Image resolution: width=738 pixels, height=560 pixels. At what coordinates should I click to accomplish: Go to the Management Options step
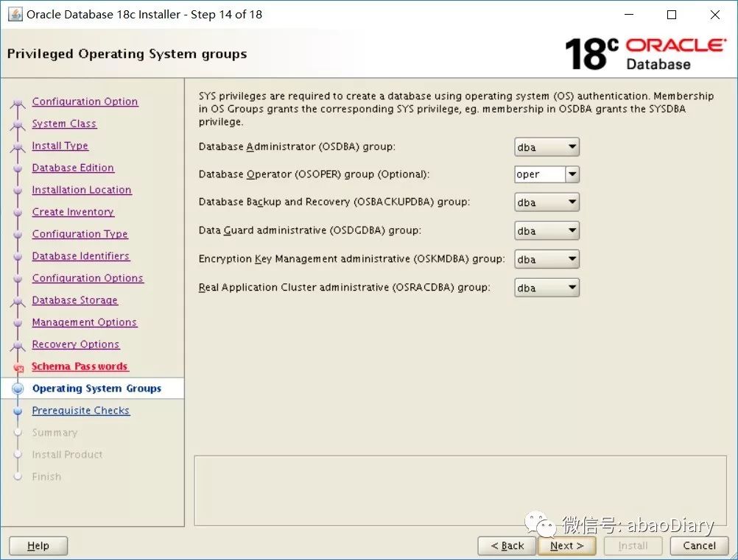tap(84, 322)
